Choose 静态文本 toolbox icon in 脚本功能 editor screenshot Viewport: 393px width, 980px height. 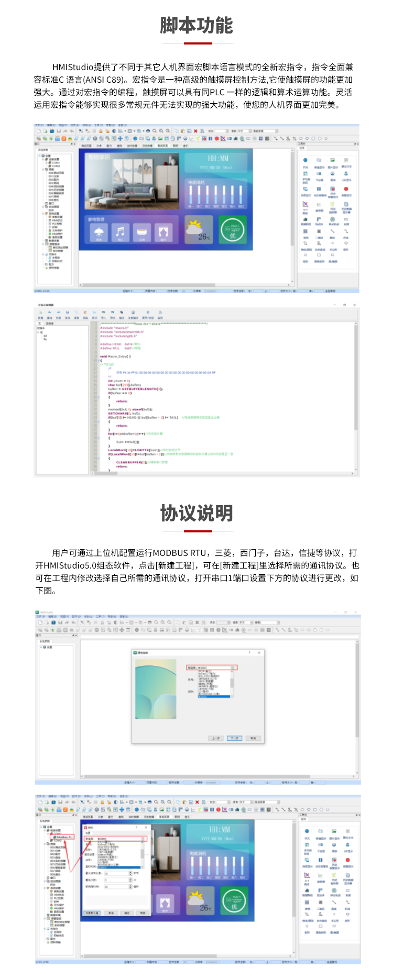click(346, 161)
